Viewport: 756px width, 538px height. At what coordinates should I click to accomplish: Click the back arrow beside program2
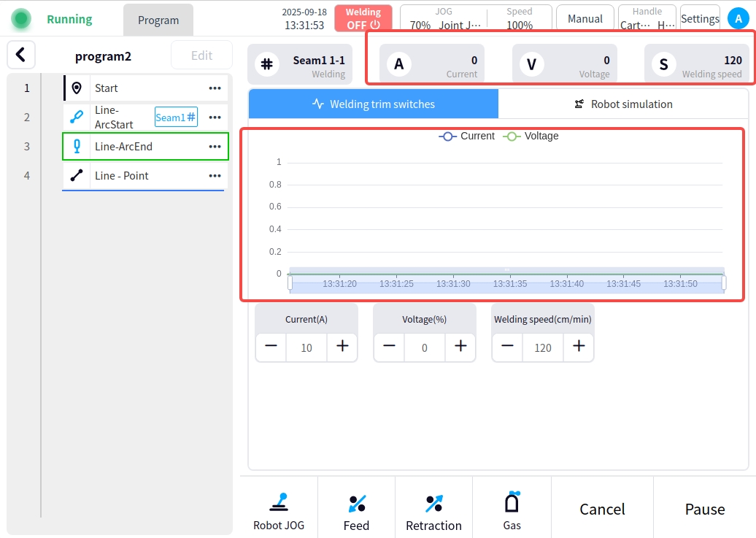[21, 54]
